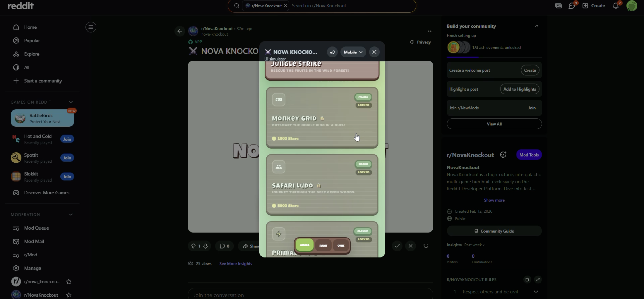Viewport: 644px width, 299px height.
Task: Favorite r/NovaKnockout with star toggle
Action: point(69,295)
